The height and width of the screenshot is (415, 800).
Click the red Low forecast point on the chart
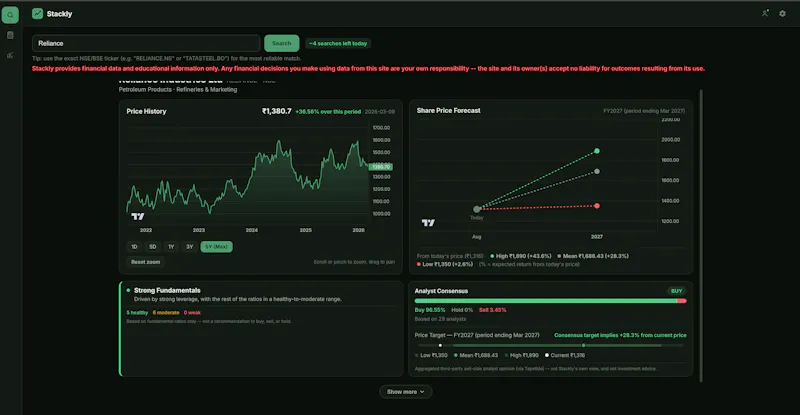597,206
